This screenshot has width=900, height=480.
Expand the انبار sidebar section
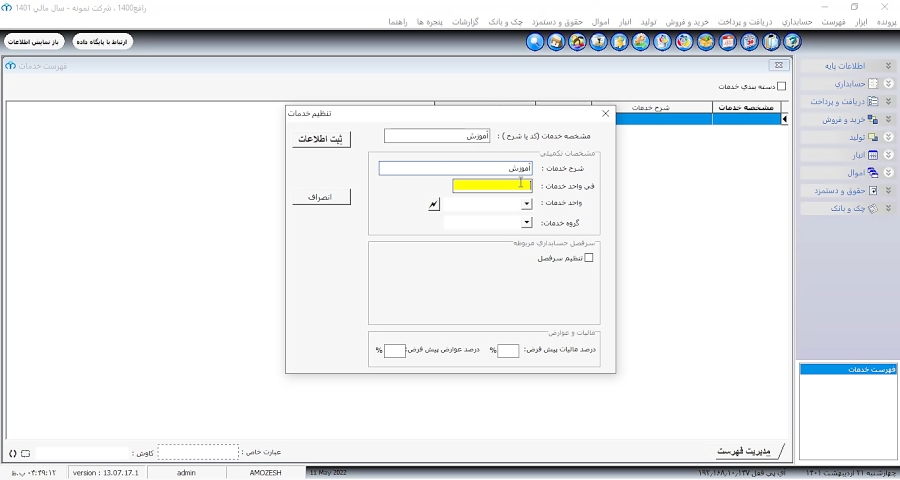[x=889, y=155]
